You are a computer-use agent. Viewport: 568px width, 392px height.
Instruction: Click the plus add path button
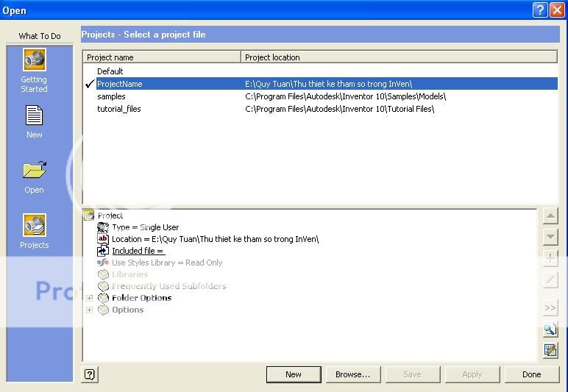550,258
